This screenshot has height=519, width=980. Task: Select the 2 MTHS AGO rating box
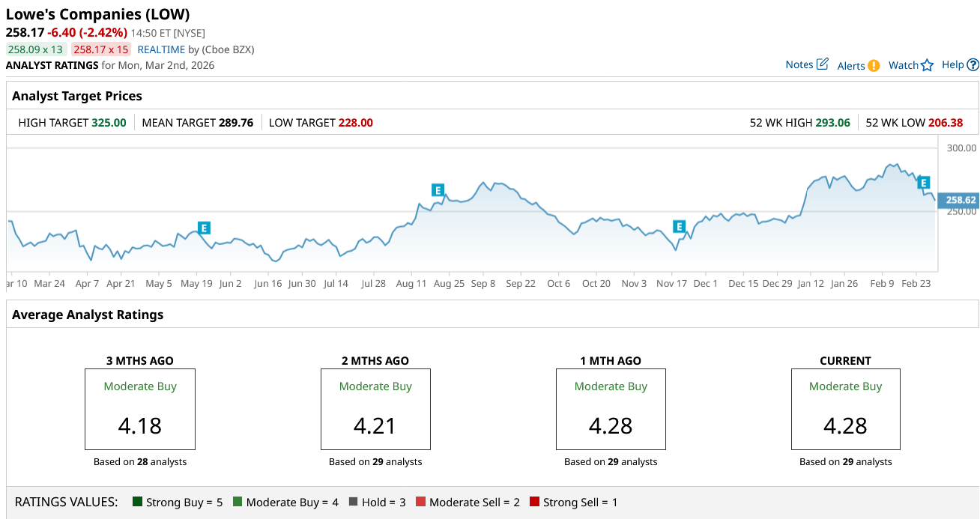click(x=375, y=409)
